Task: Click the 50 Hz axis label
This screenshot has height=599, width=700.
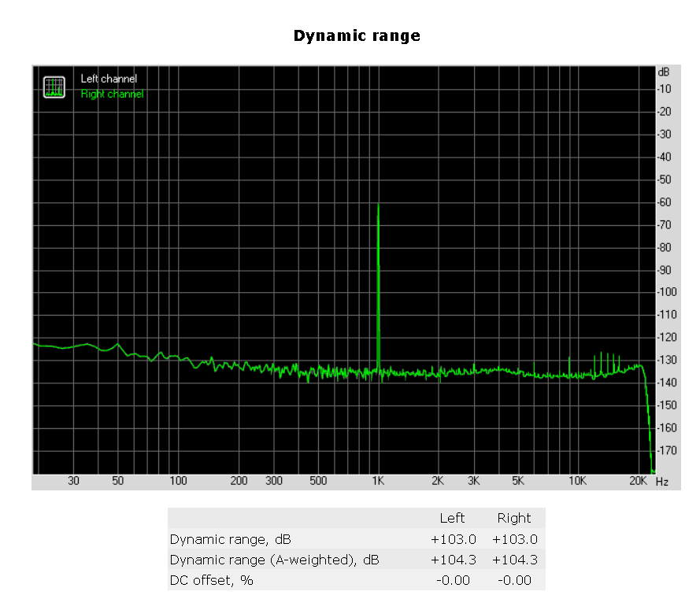Action: pos(117,481)
